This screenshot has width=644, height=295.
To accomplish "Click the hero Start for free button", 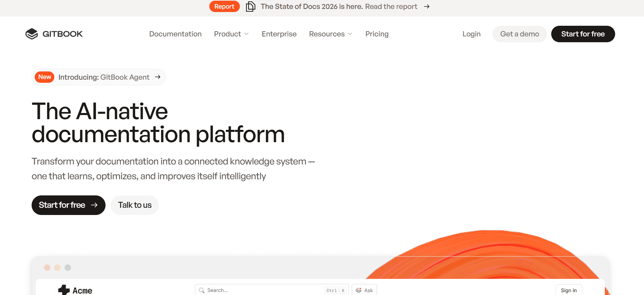I will click(68, 205).
